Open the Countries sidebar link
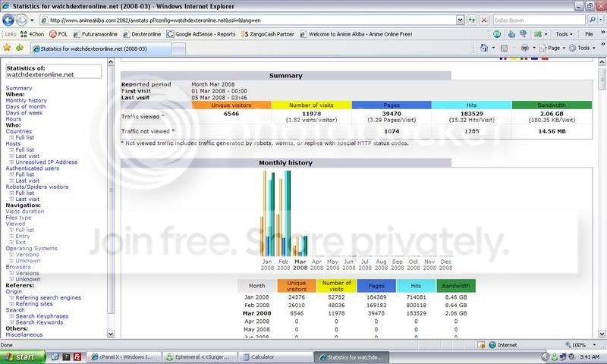607x364 pixels. tap(18, 131)
